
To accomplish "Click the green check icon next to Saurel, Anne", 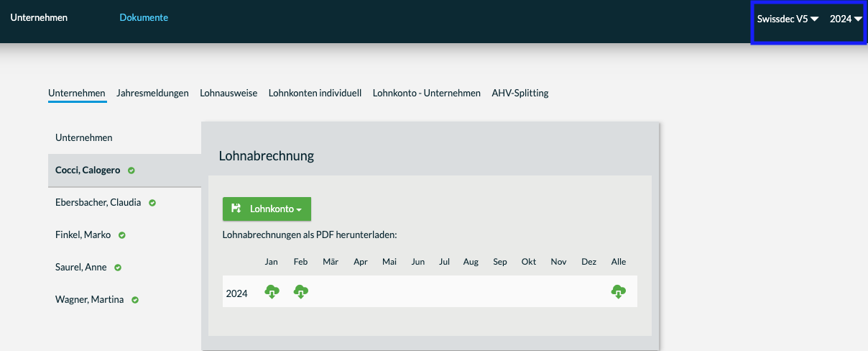I will click(118, 268).
